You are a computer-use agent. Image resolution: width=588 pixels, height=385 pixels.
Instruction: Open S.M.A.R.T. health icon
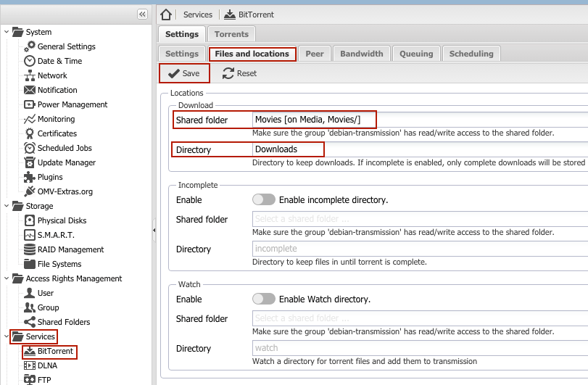(30, 235)
